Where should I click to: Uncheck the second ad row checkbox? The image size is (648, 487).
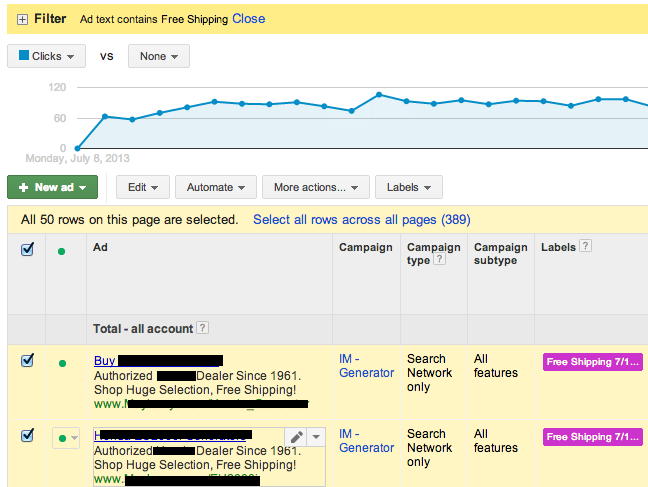click(x=27, y=436)
